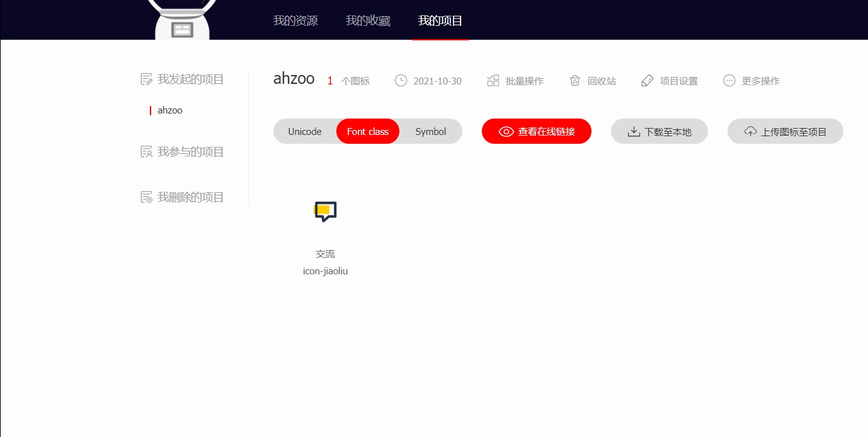Select ahzoo project in sidebar
Viewport: 868px width, 437px height.
click(170, 110)
